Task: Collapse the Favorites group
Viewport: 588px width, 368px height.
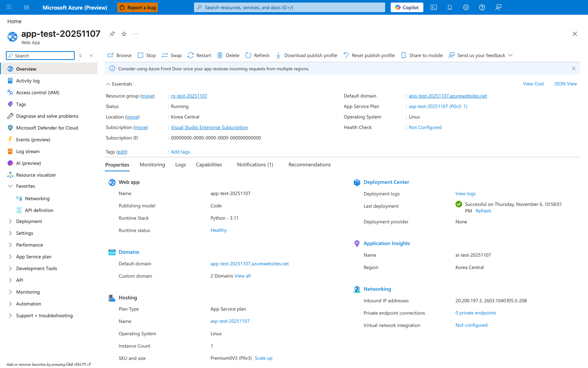Action: tap(10, 186)
